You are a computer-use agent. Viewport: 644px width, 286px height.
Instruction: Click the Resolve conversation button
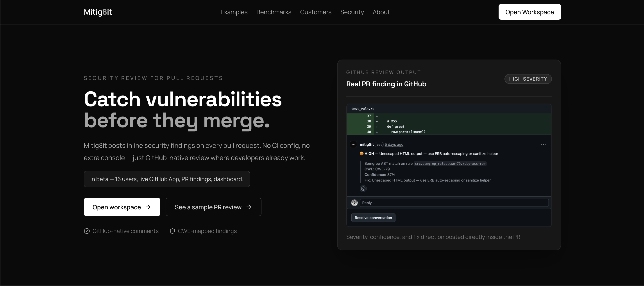pyautogui.click(x=373, y=217)
